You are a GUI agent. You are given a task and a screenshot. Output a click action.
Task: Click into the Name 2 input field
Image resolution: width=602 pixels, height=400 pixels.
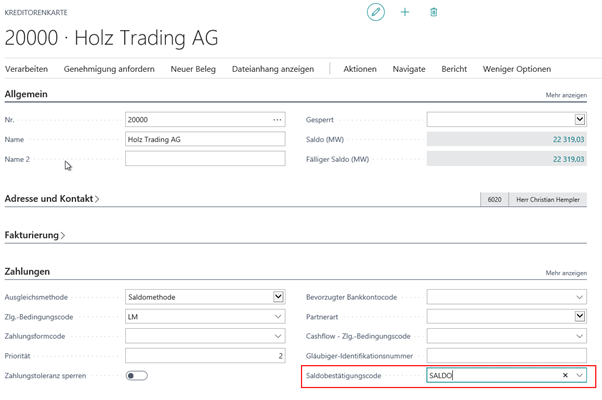tap(205, 159)
